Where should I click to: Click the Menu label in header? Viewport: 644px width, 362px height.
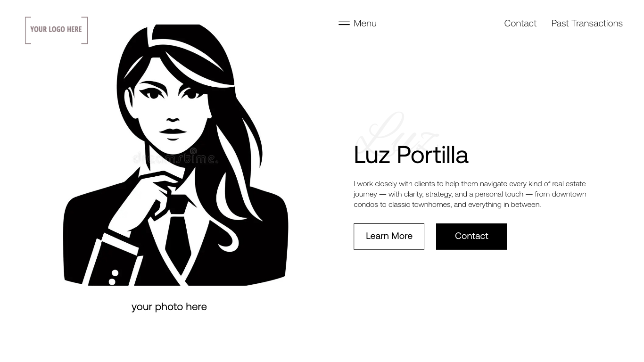[365, 23]
